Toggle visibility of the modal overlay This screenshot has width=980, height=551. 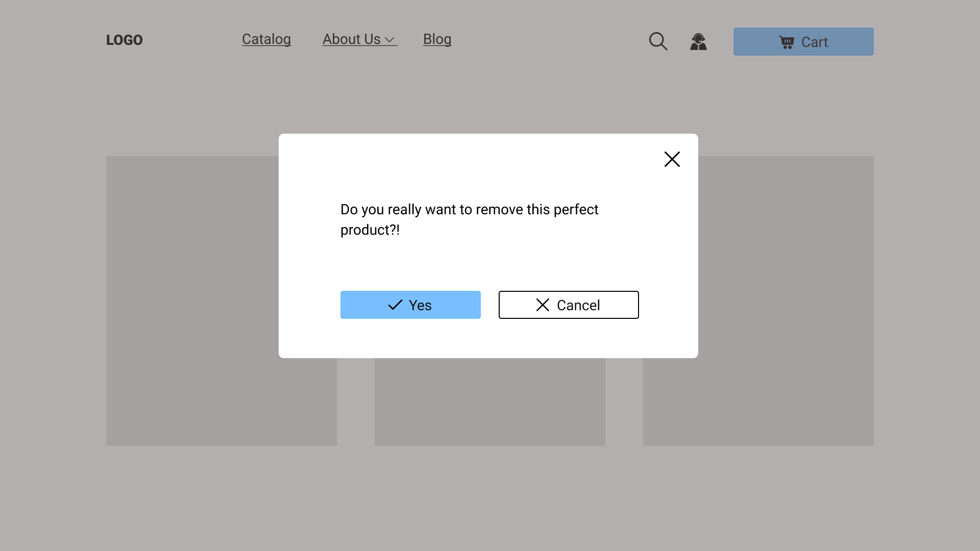pyautogui.click(x=672, y=159)
